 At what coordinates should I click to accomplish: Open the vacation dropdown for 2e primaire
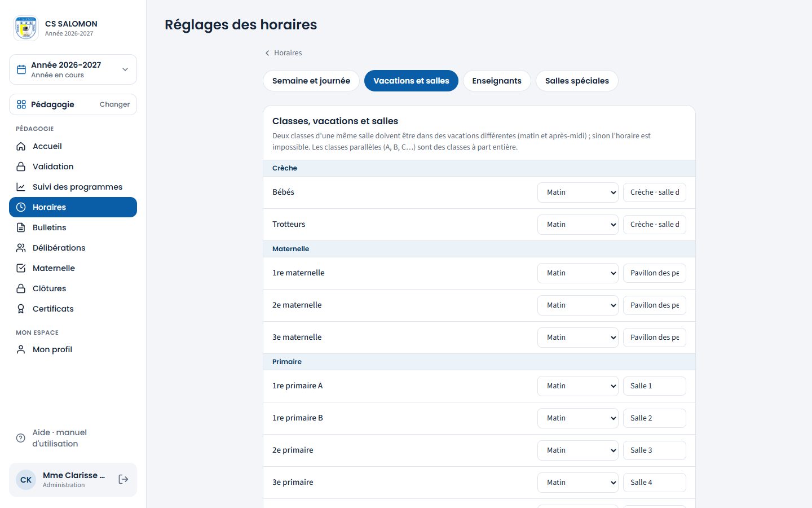[x=578, y=450]
